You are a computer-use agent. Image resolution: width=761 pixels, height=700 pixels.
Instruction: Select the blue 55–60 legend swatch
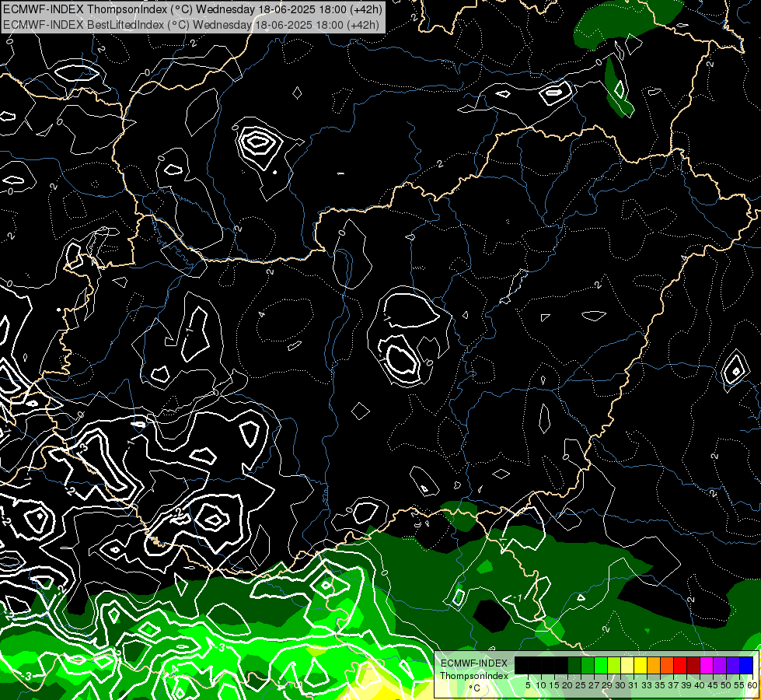pyautogui.click(x=746, y=665)
